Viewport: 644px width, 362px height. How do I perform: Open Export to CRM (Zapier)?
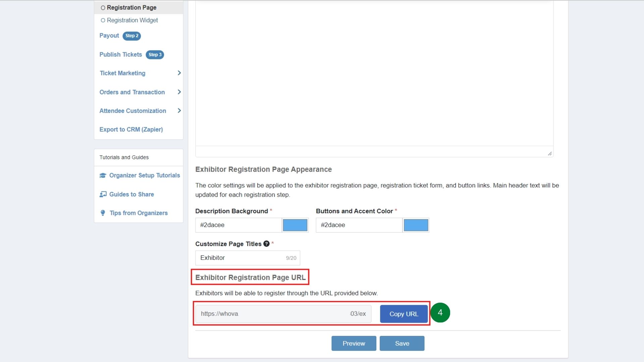[131, 129]
